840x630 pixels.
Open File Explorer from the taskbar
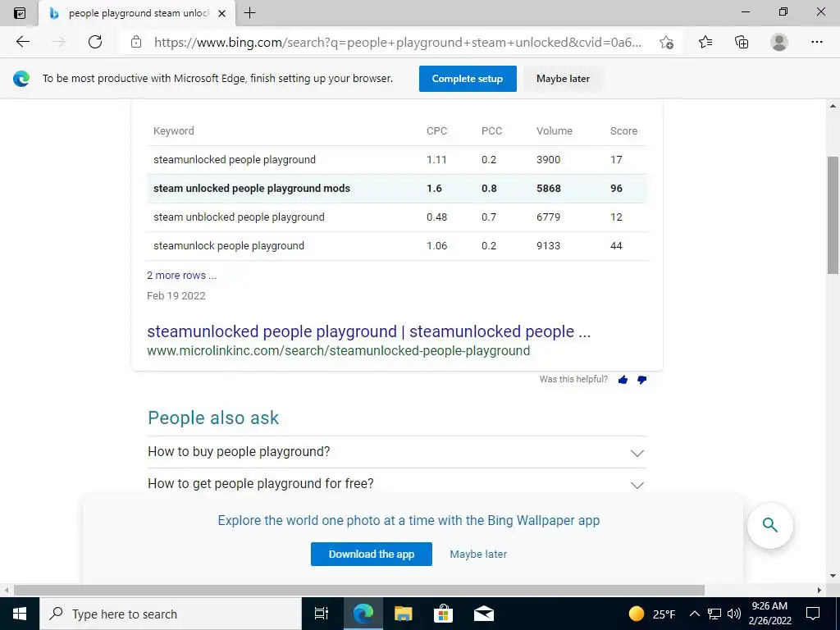pos(404,614)
